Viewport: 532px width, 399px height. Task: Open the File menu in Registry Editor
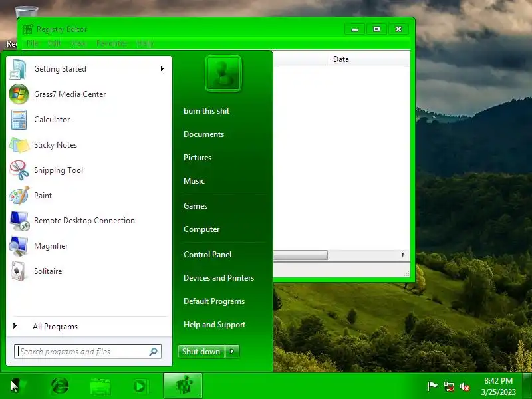tap(32, 43)
